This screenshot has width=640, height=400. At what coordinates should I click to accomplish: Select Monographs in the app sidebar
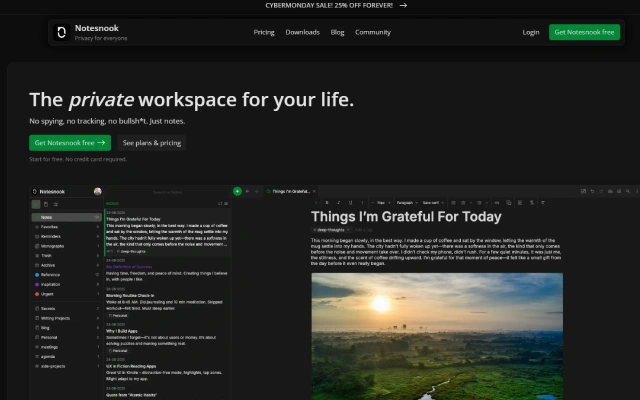[66, 246]
